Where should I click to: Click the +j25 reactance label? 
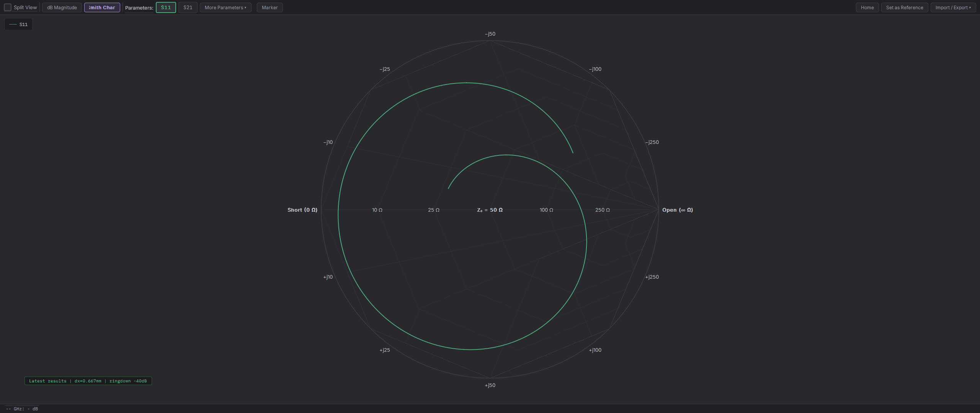[x=385, y=350]
